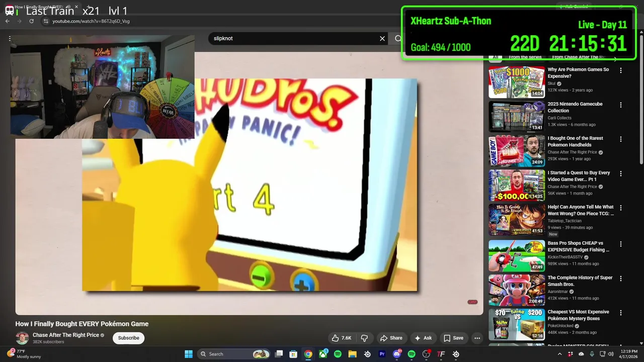Open One Piece TCG video title

(x=581, y=210)
